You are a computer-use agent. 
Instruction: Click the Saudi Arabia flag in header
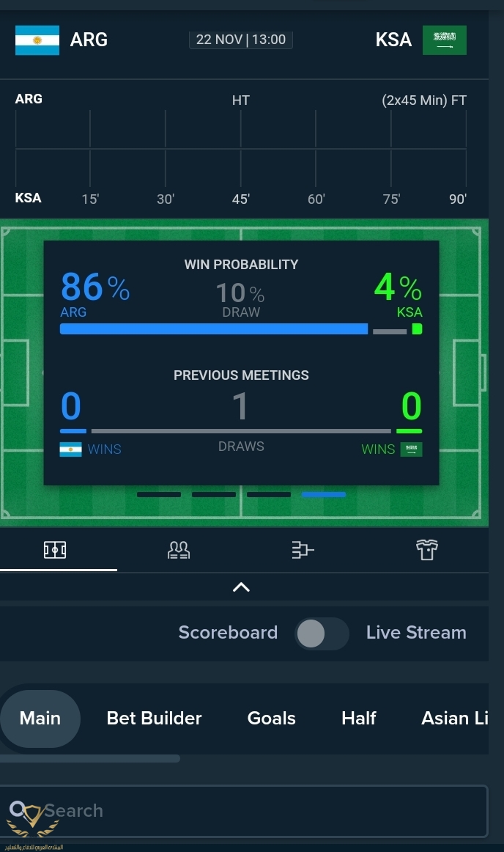444,40
